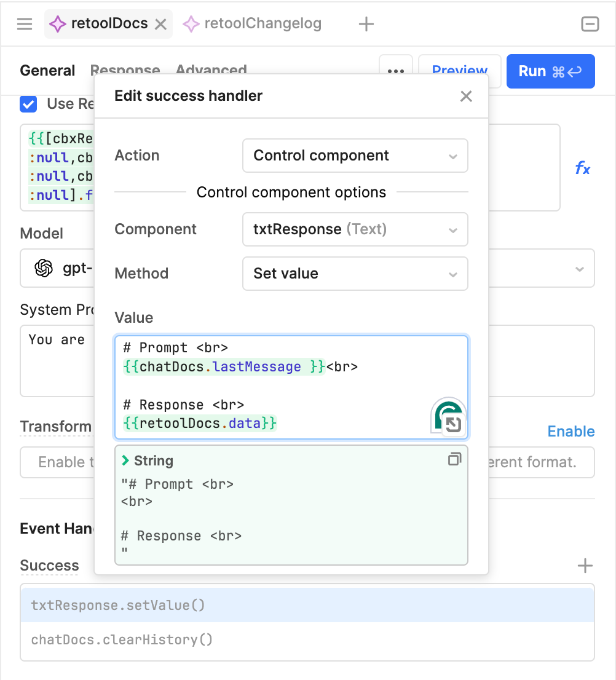Select the retoolDocs query tab

coord(108,23)
